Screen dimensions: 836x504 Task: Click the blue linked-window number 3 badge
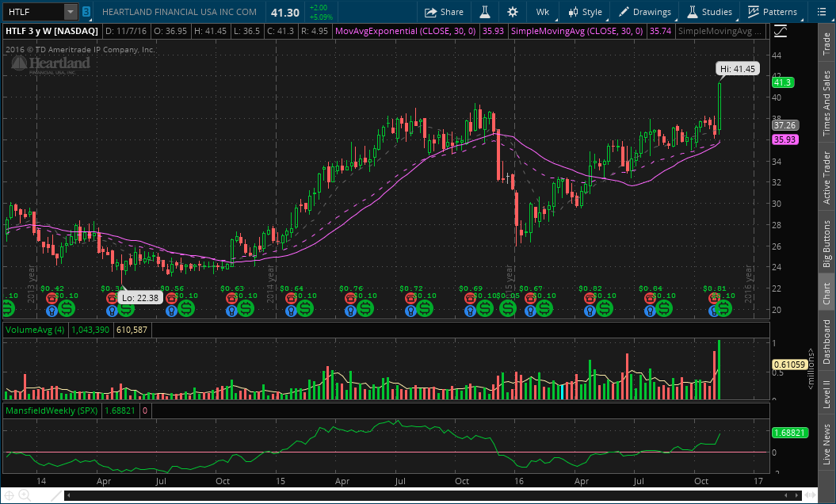point(86,12)
